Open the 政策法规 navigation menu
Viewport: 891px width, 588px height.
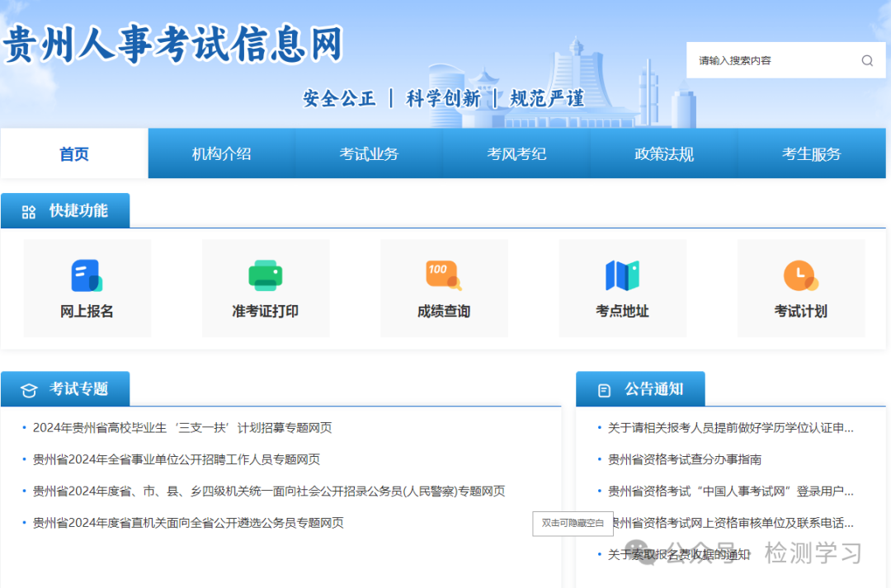coord(664,153)
